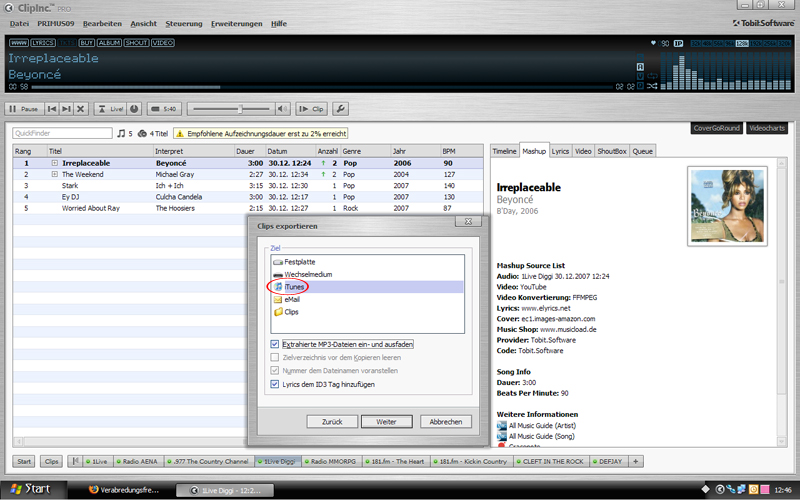Select the 128k bitrate option
Screen dimensions: 800x500
coord(743,43)
